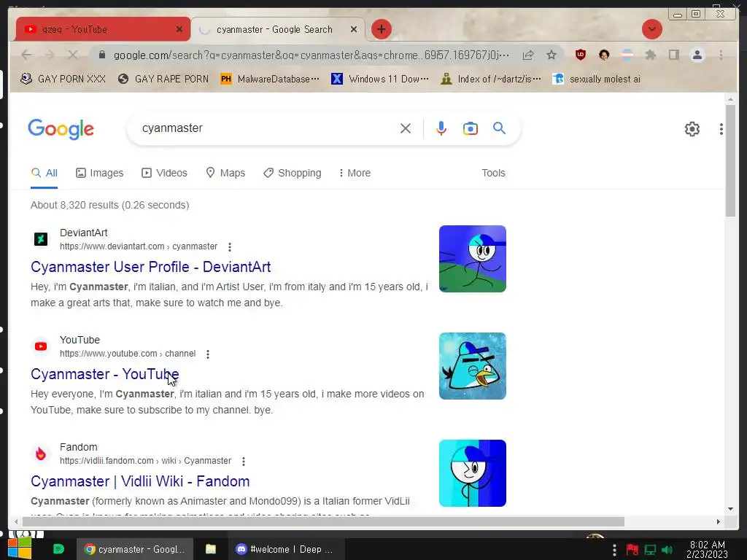Open the blue bird YouTube thumbnail
The image size is (747, 560).
point(472,366)
